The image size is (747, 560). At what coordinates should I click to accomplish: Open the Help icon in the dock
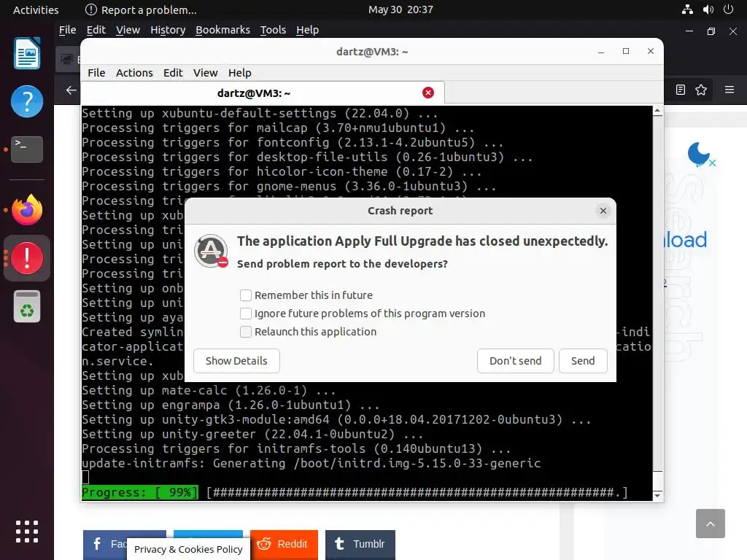27,101
